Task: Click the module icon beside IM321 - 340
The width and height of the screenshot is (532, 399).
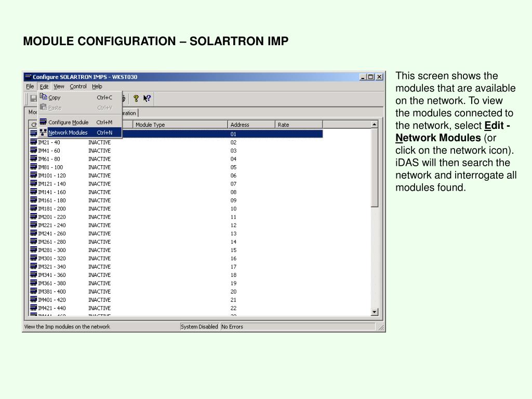Action: pos(33,267)
